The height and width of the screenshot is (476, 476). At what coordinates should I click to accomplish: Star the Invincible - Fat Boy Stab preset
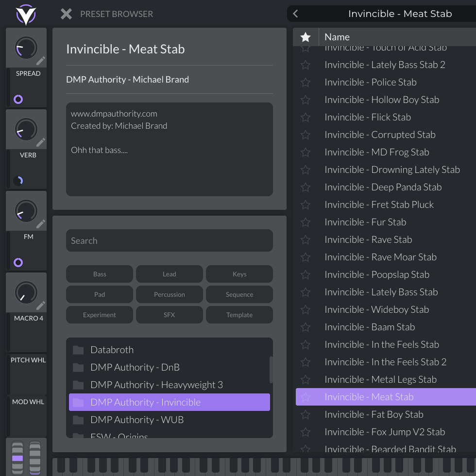(x=306, y=414)
